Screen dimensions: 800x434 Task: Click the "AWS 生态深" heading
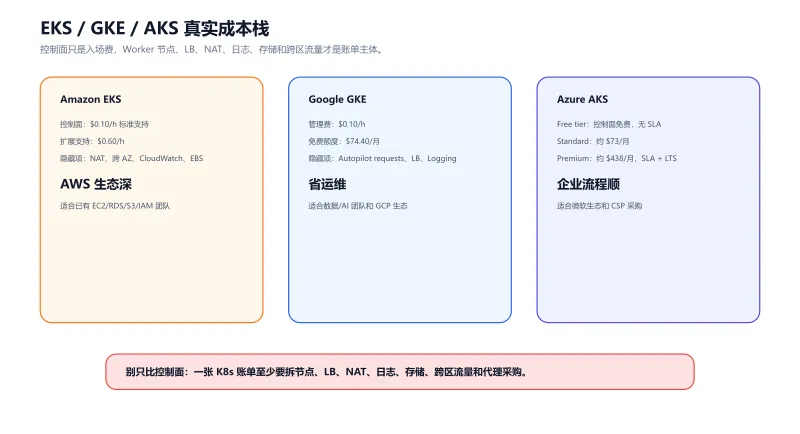pyautogui.click(x=96, y=184)
